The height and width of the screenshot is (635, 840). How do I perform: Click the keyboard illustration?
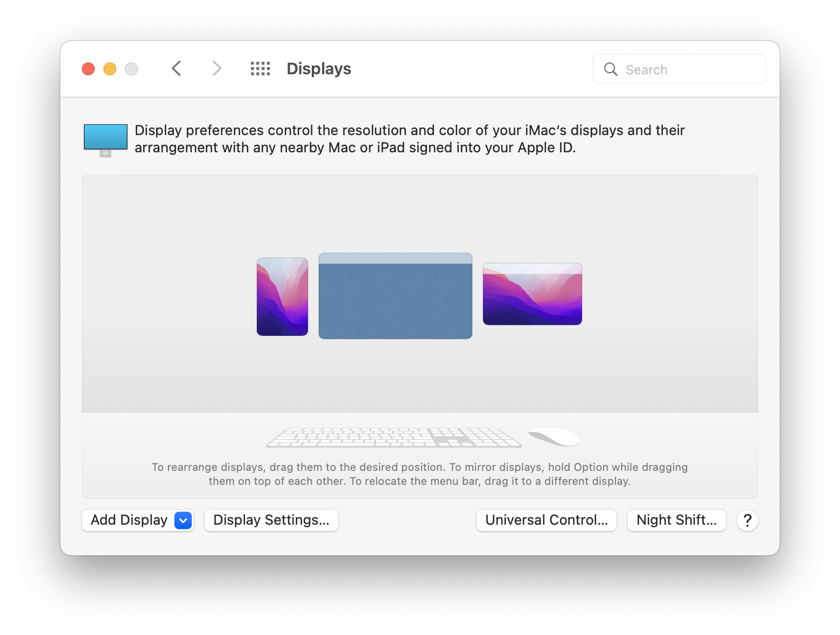(394, 438)
